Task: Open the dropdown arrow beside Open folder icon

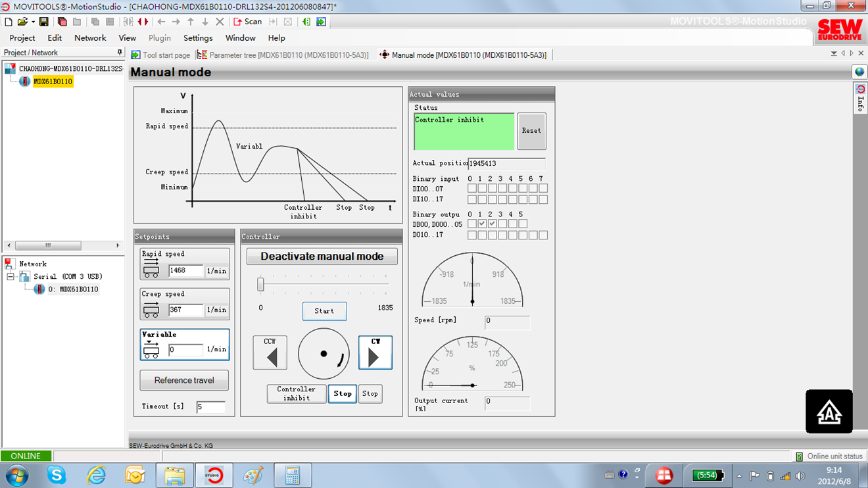Action: click(x=33, y=22)
